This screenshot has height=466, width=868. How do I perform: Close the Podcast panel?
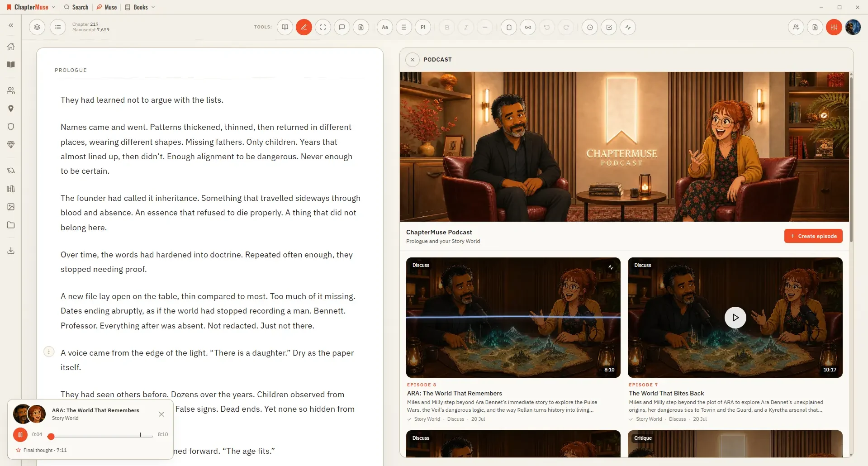413,60
